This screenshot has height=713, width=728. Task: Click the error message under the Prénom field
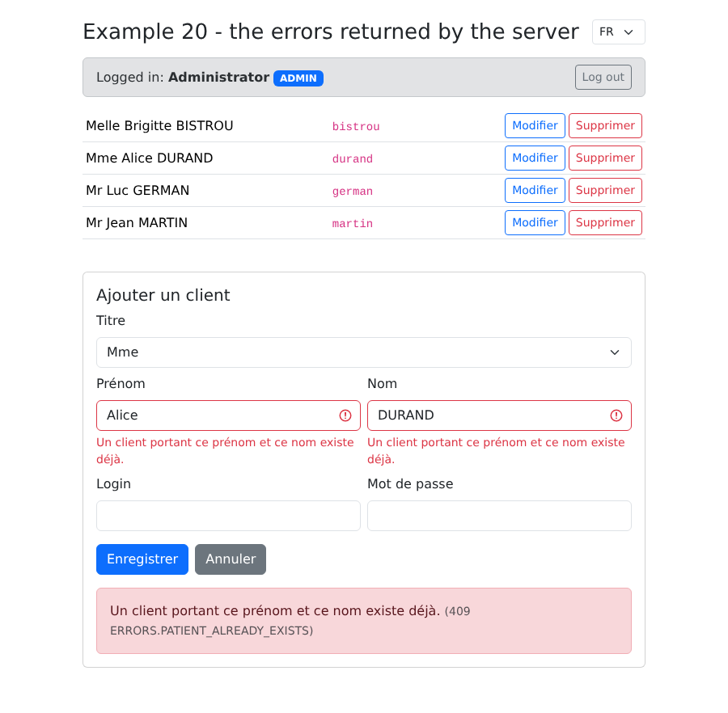pyautogui.click(x=225, y=451)
